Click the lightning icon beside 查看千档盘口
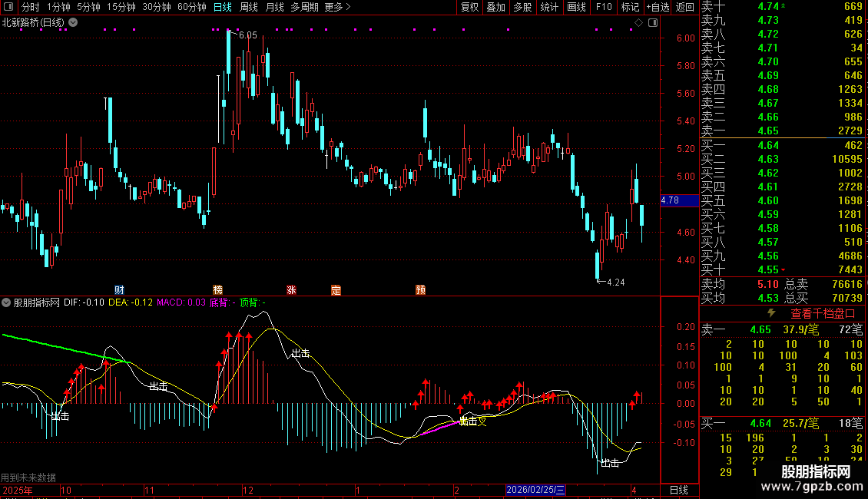This screenshot has width=868, height=499. pyautogui.click(x=772, y=313)
